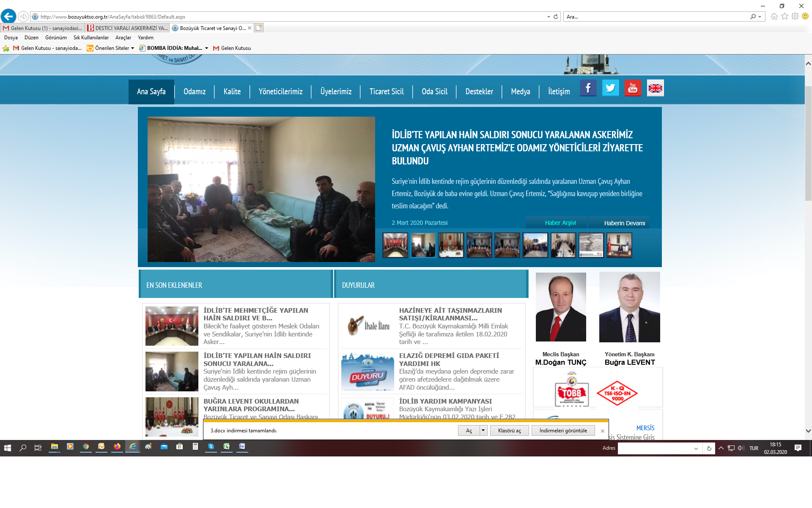Open the site's YouTube icon
The height and width of the screenshot is (508, 812).
click(x=633, y=88)
